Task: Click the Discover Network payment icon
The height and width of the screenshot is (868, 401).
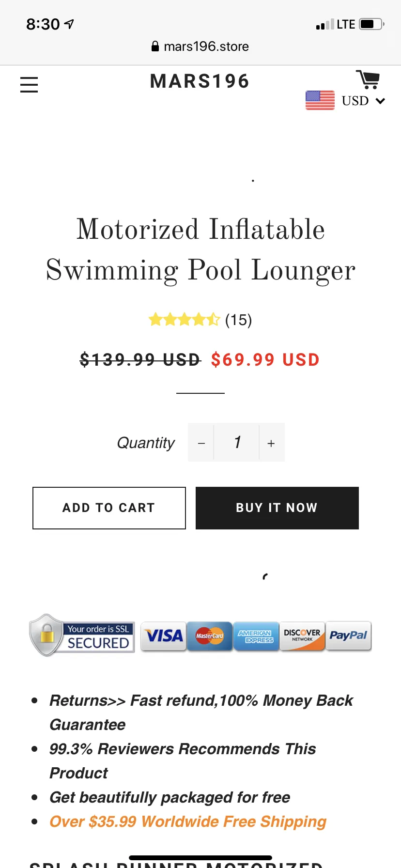Action: pos(302,636)
